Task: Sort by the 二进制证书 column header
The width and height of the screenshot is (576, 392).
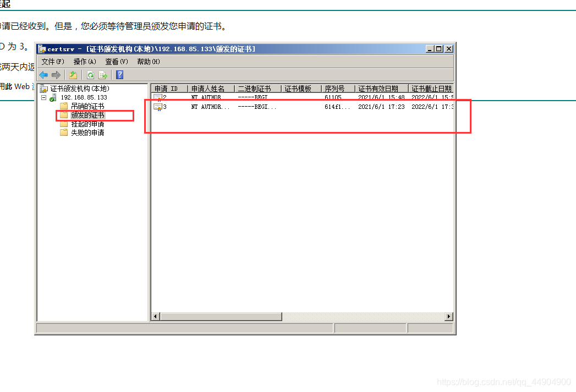Action: 258,89
